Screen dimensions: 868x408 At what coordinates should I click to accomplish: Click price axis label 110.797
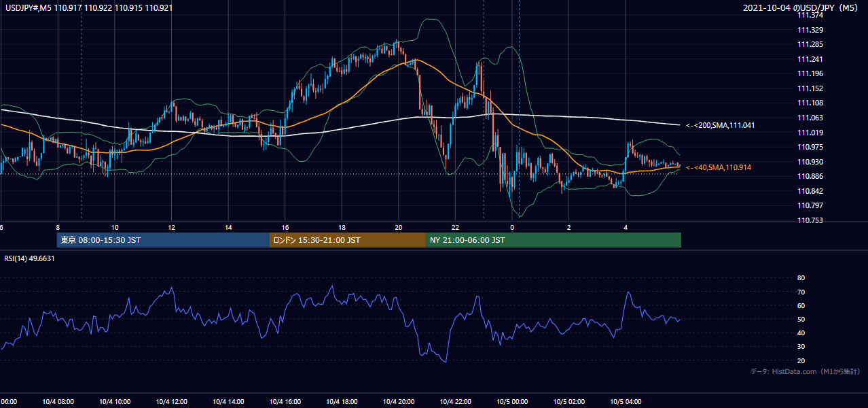(x=810, y=205)
